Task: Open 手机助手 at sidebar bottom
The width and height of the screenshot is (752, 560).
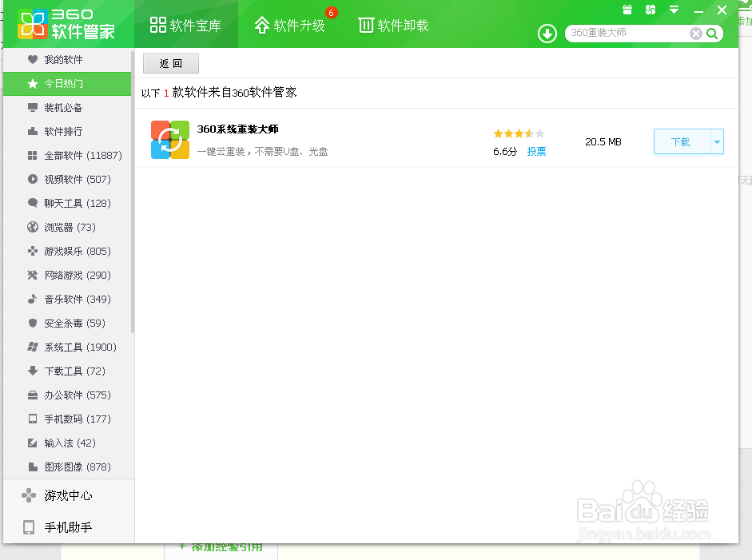Action: click(x=69, y=527)
